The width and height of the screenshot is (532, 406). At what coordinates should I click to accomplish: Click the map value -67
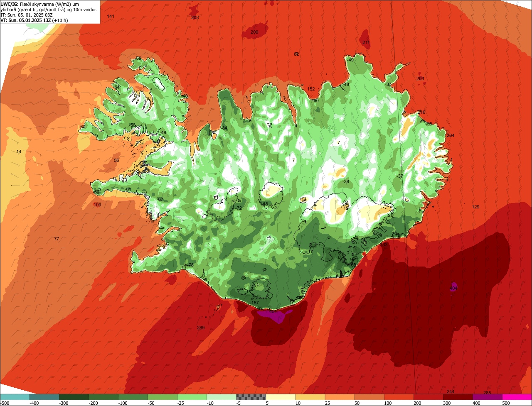click(x=160, y=199)
